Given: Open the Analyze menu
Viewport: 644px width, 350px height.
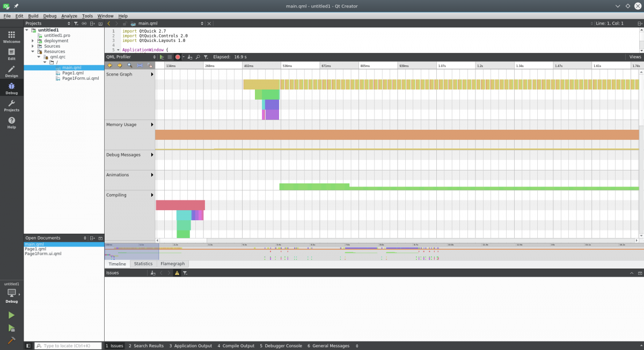Looking at the screenshot, I should point(69,16).
